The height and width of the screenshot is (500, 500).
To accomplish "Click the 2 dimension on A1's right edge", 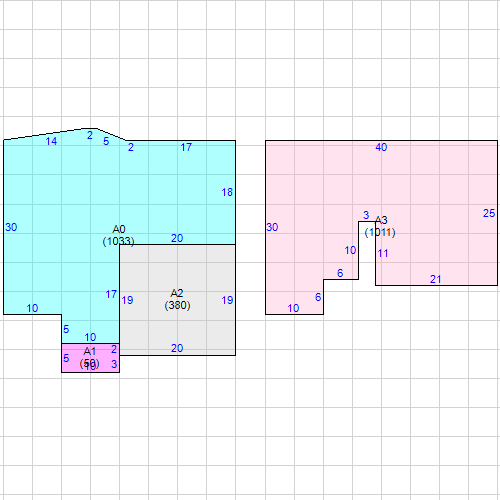I will (114, 349).
